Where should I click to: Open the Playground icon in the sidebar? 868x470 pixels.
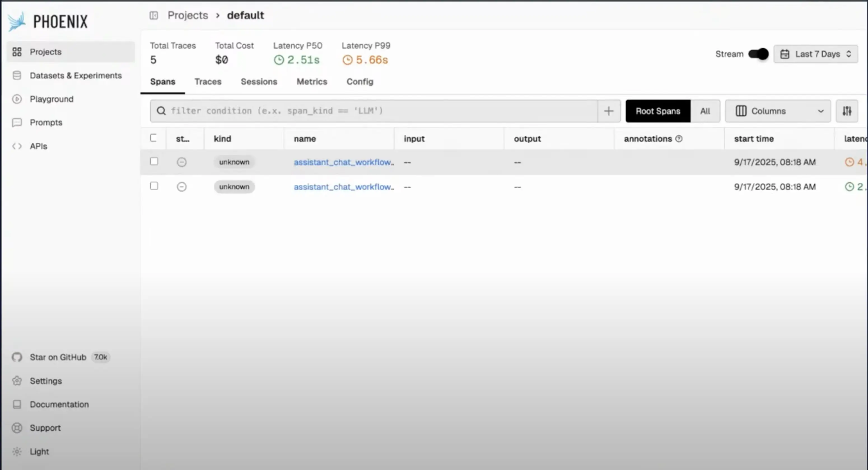coord(17,99)
